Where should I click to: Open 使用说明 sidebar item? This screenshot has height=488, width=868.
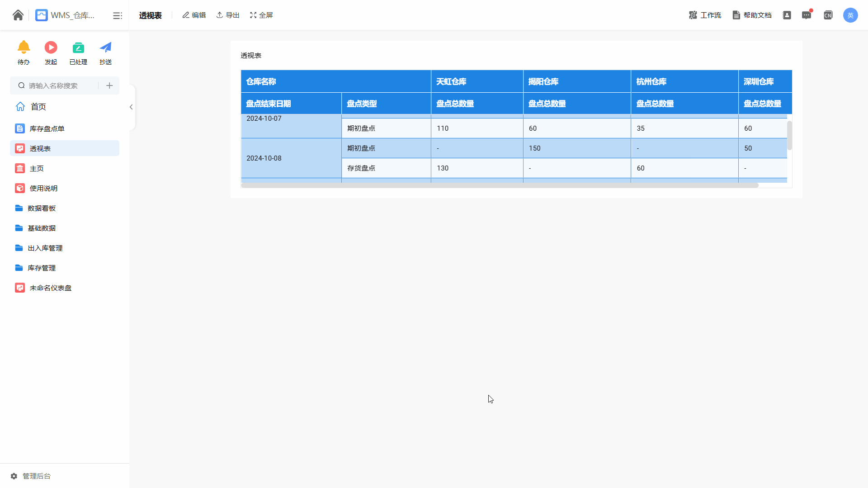(65, 188)
